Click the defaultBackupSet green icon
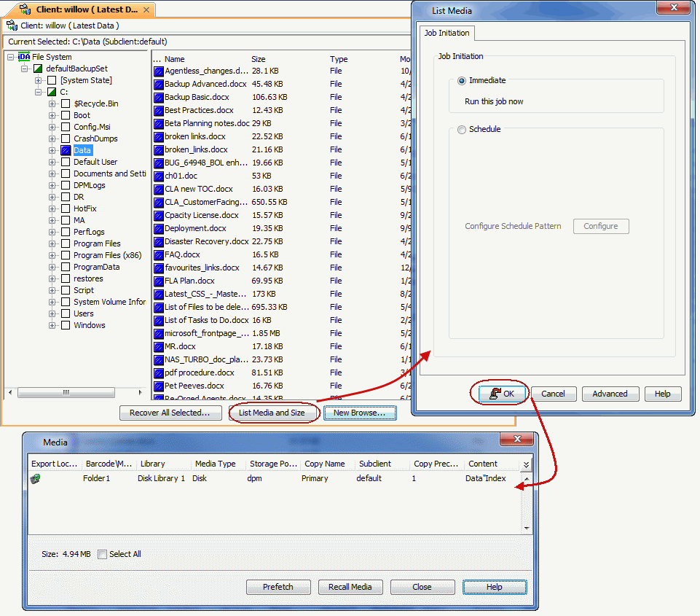This screenshot has height=616, width=700. [x=38, y=69]
